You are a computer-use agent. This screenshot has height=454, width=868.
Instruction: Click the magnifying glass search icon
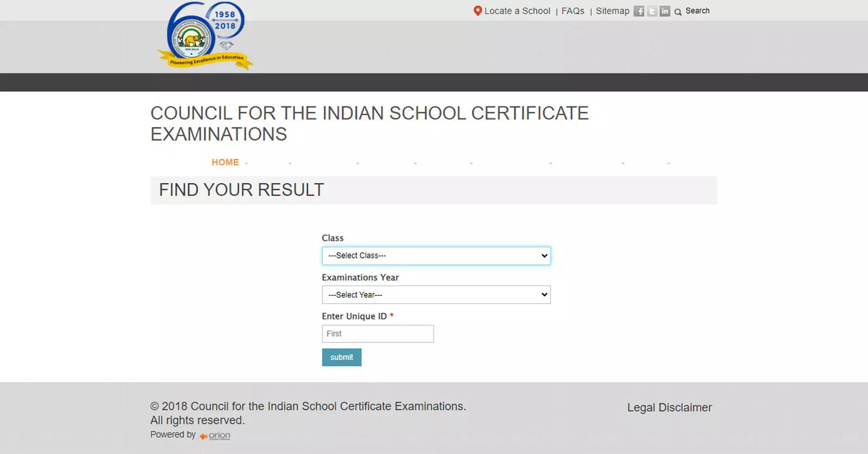[678, 12]
